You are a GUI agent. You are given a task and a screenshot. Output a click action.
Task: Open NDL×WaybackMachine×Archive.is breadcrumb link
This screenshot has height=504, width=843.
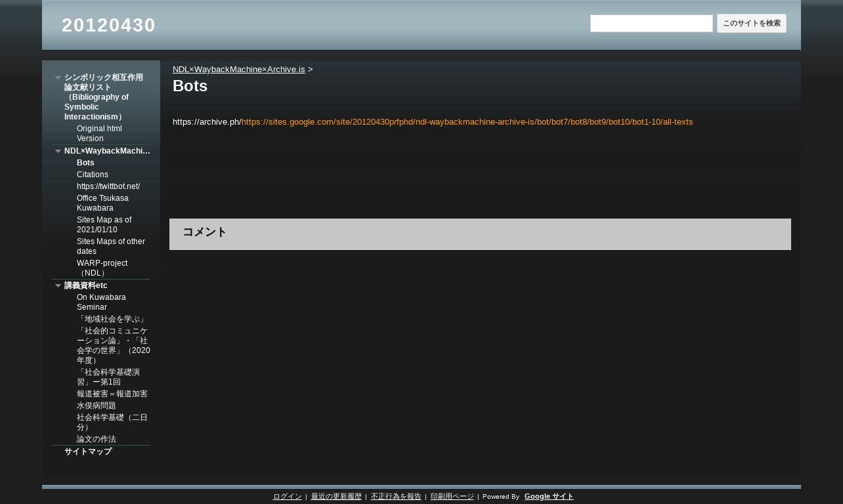pos(238,70)
